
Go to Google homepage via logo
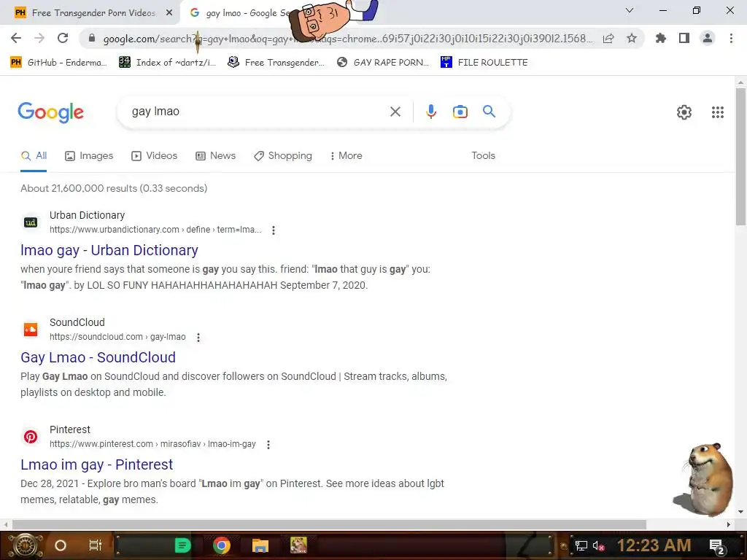[50, 112]
